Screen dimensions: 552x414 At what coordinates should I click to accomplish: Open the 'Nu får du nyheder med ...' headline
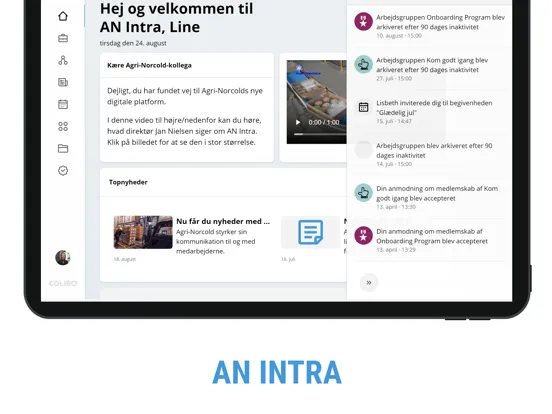(223, 221)
